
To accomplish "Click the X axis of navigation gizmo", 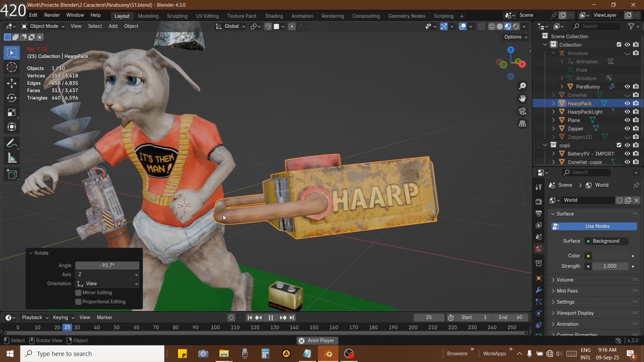I will 522,64.
